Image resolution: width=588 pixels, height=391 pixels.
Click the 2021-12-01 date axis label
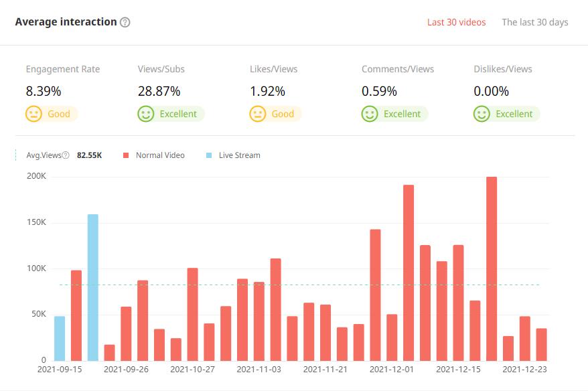point(392,369)
